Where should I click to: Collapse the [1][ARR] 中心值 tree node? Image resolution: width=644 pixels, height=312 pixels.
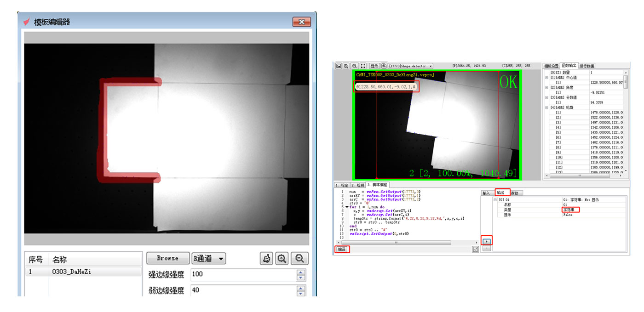pyautogui.click(x=546, y=77)
